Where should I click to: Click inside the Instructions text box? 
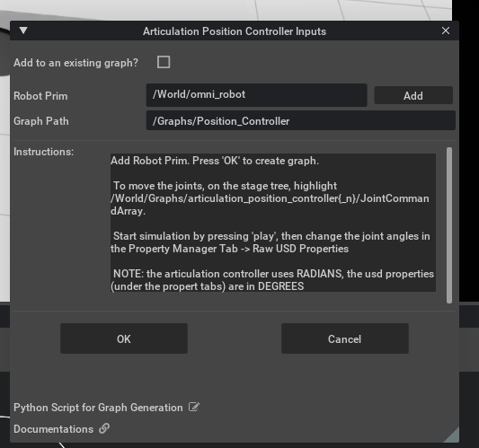[x=273, y=223]
